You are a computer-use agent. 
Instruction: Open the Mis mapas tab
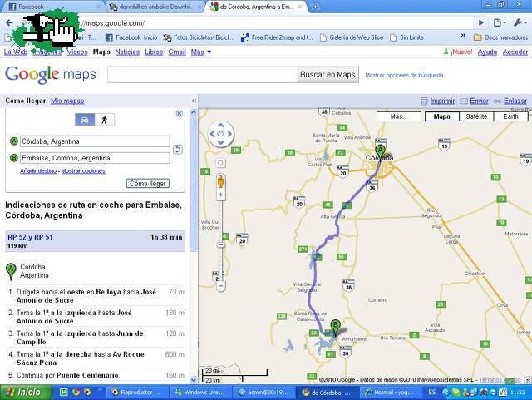67,101
